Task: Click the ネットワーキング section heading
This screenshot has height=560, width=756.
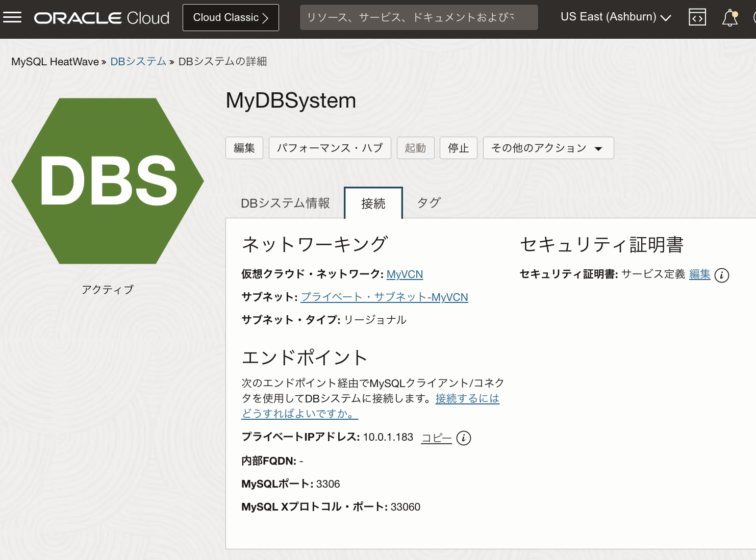Action: tap(315, 244)
